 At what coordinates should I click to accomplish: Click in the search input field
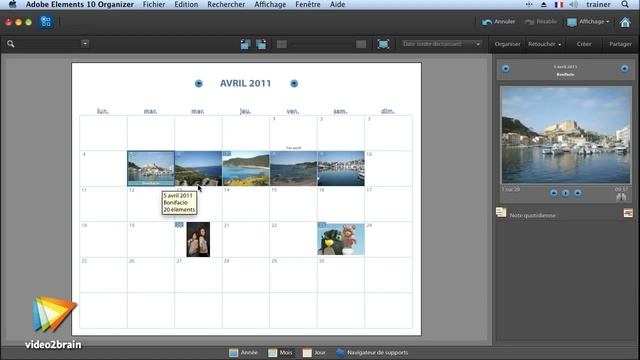(x=48, y=44)
